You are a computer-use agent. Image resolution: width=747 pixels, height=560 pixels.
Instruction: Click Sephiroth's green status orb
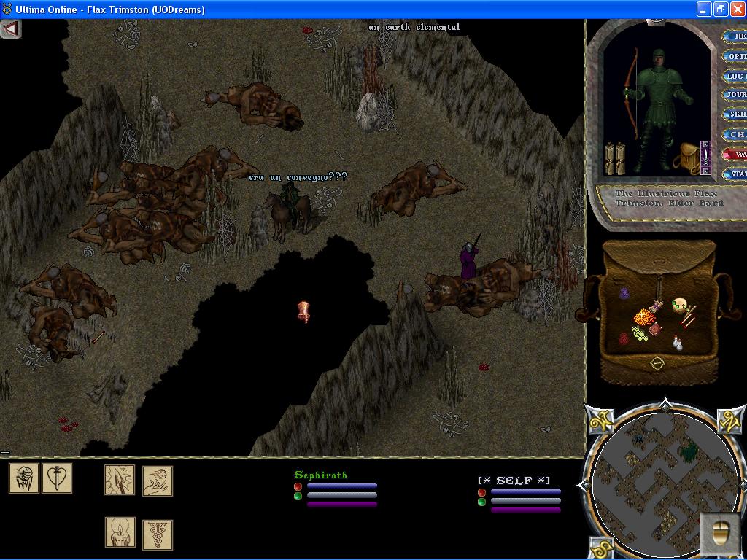click(298, 496)
